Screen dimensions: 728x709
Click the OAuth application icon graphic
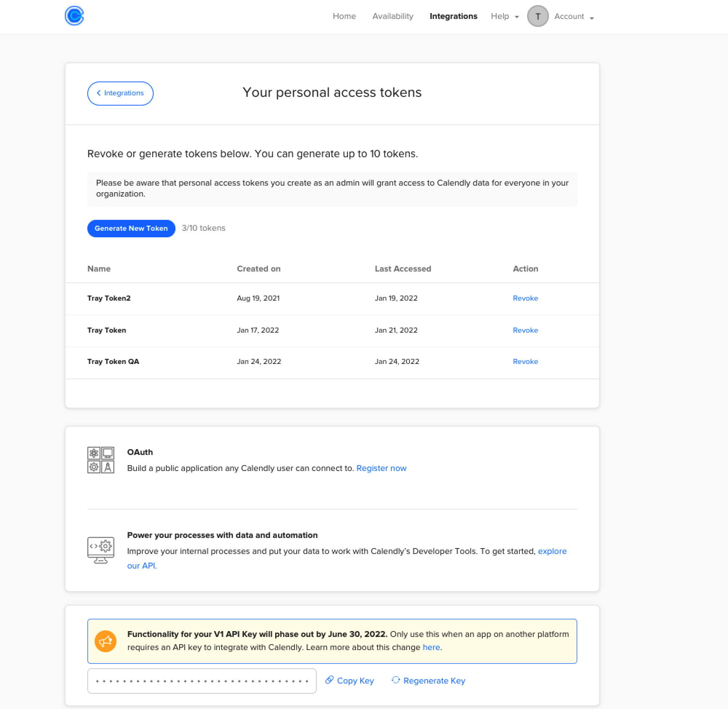[100, 460]
